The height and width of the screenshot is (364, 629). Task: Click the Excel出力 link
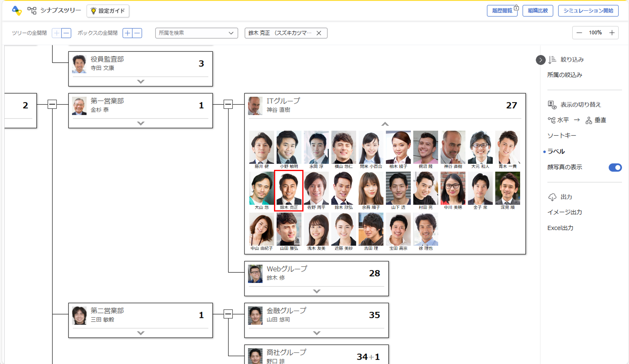coord(560,228)
